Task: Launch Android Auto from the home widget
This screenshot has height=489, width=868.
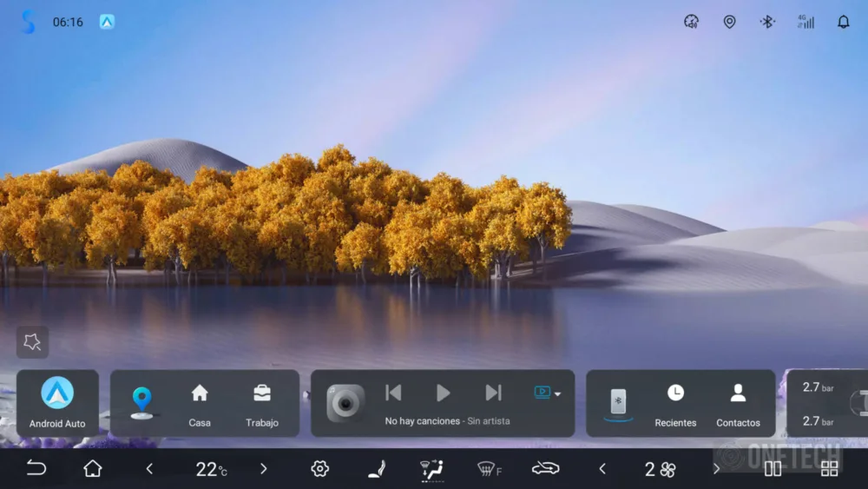Action: coord(57,403)
